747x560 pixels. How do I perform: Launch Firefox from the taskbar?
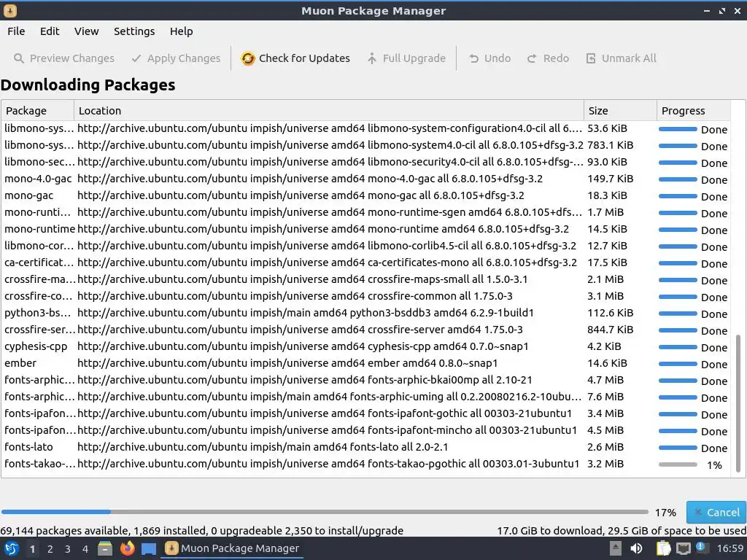coord(127,548)
